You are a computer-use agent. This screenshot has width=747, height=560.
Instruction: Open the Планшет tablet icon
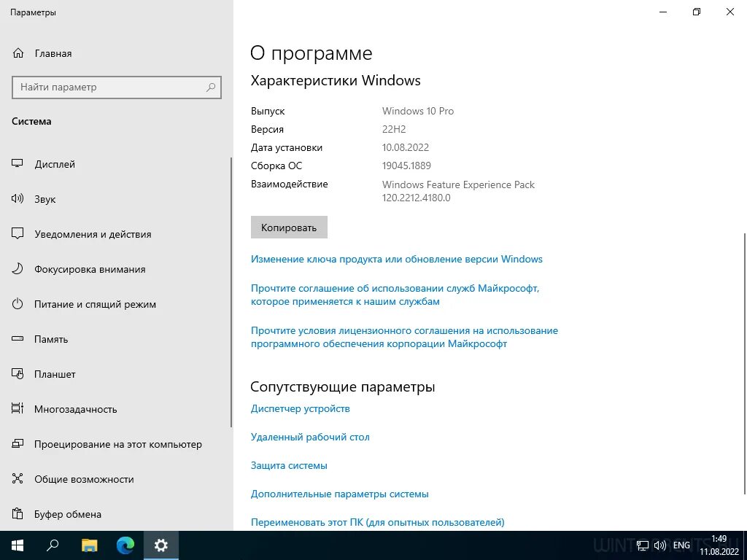[18, 374]
